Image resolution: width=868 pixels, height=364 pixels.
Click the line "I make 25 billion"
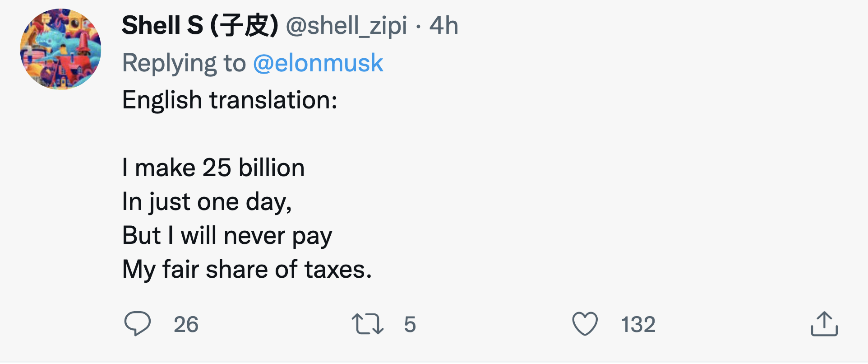(213, 168)
